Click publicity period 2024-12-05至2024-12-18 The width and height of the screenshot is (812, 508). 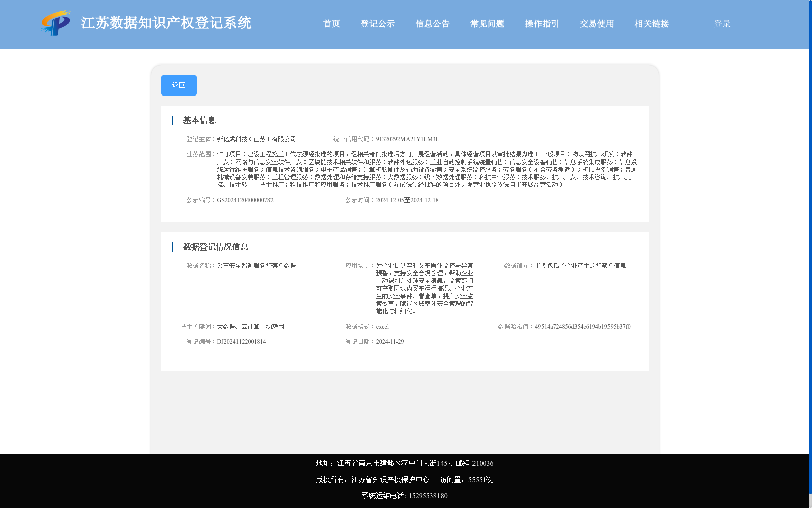[407, 200]
